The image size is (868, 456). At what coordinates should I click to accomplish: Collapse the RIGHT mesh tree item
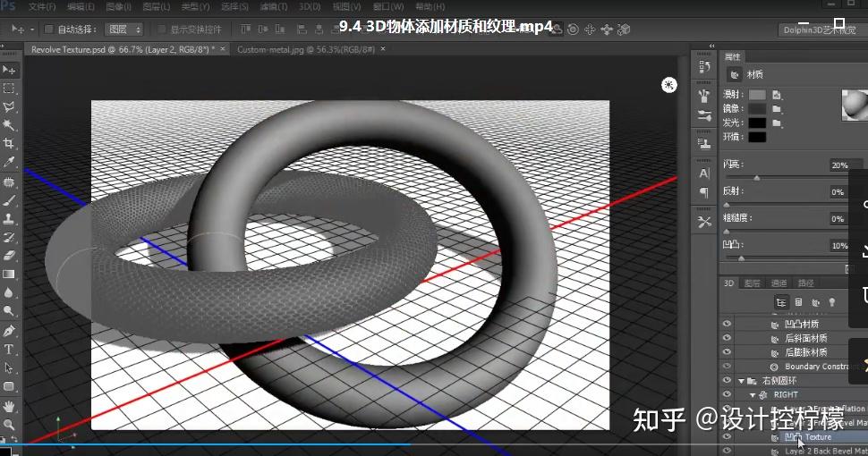(753, 394)
